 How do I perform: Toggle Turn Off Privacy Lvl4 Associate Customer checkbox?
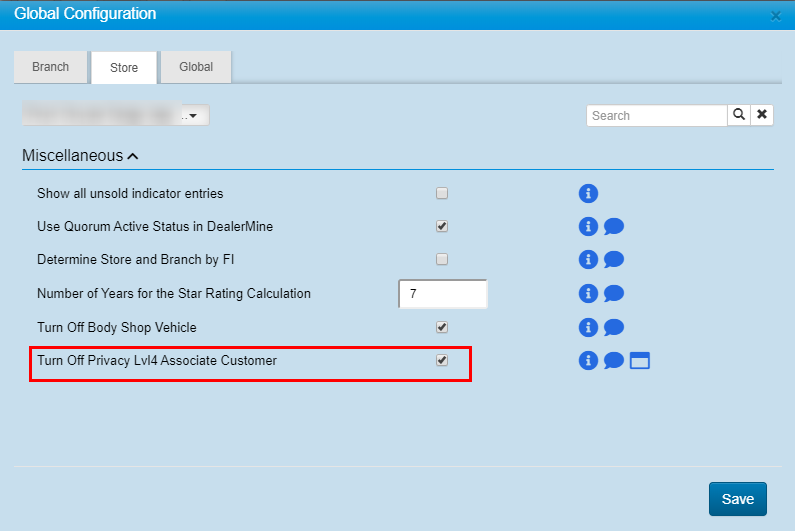coord(442,360)
